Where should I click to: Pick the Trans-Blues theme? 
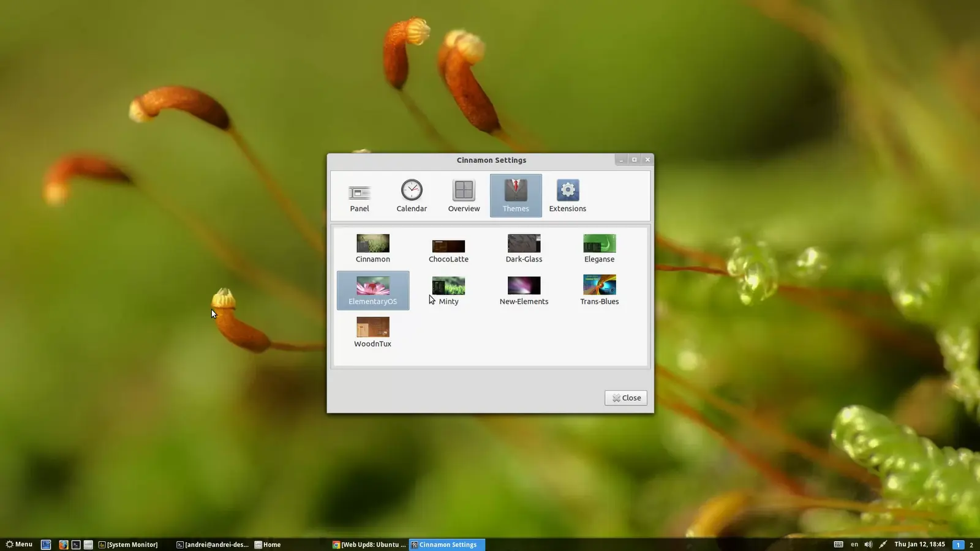point(600,291)
